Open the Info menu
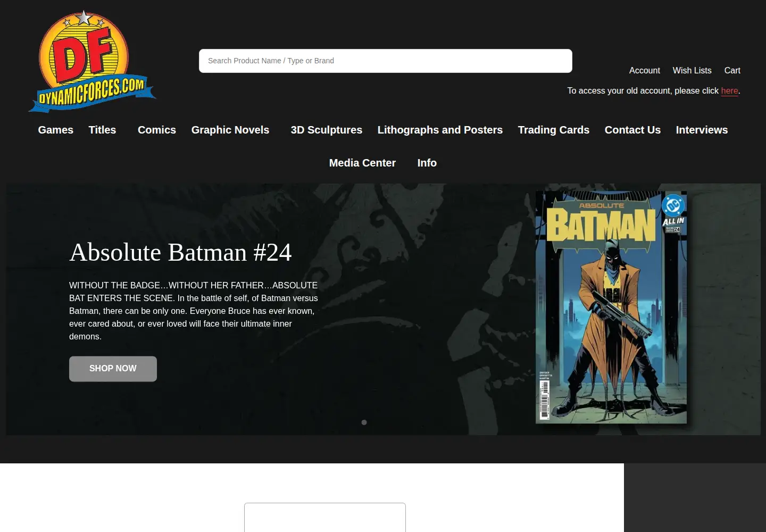 [x=427, y=163]
